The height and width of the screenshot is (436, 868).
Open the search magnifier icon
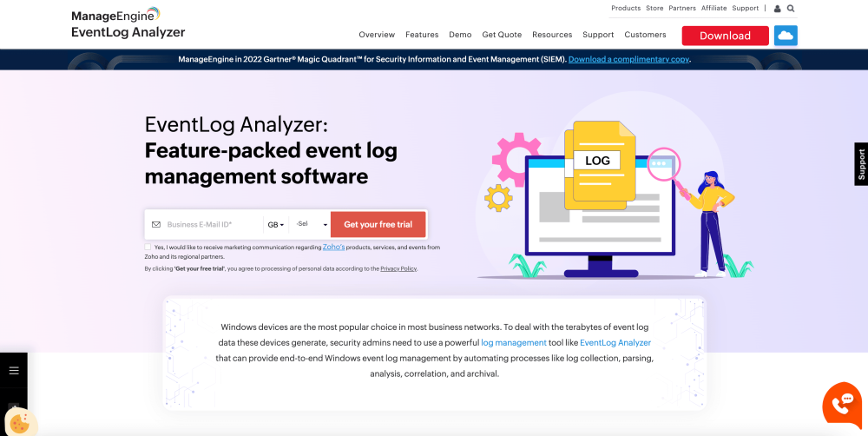click(791, 9)
